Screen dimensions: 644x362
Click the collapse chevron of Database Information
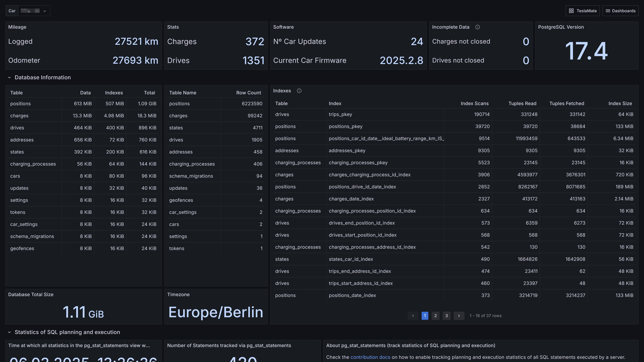click(9, 77)
